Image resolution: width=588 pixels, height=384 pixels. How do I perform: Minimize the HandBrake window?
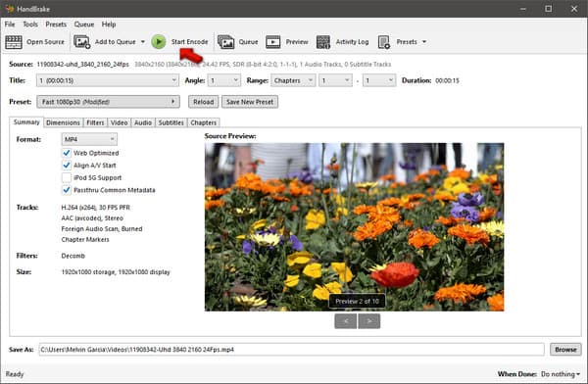523,9
